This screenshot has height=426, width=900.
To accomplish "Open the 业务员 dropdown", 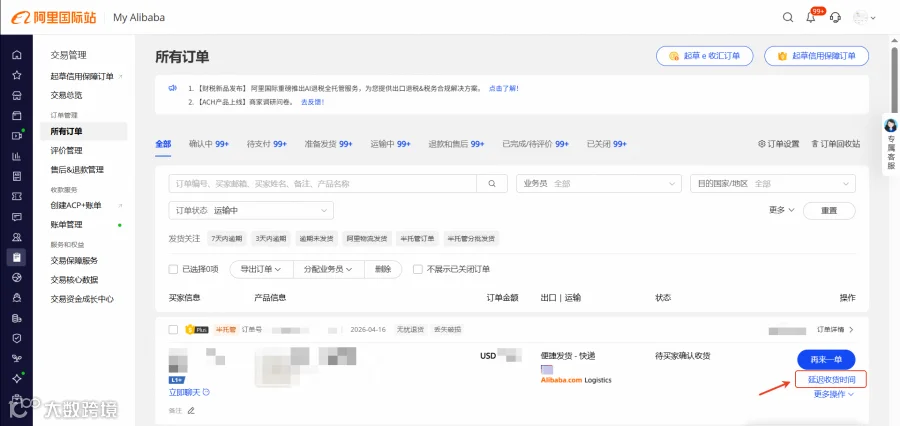I will click(x=599, y=184).
